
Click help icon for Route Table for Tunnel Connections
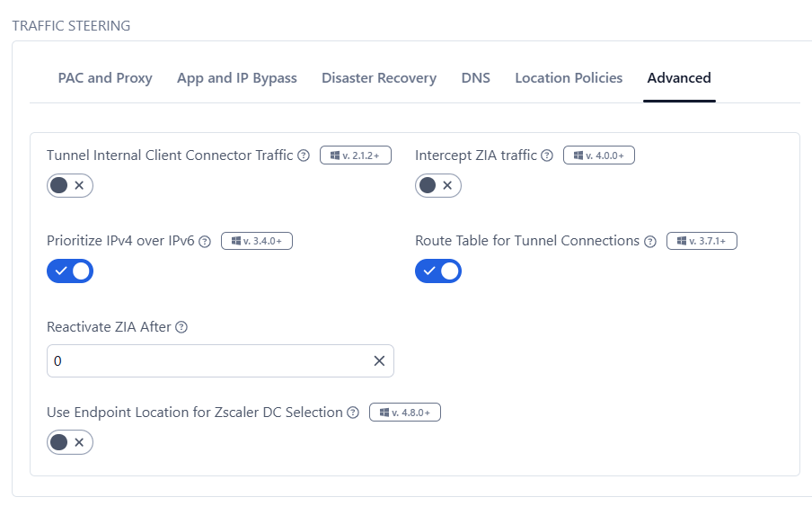tap(650, 241)
